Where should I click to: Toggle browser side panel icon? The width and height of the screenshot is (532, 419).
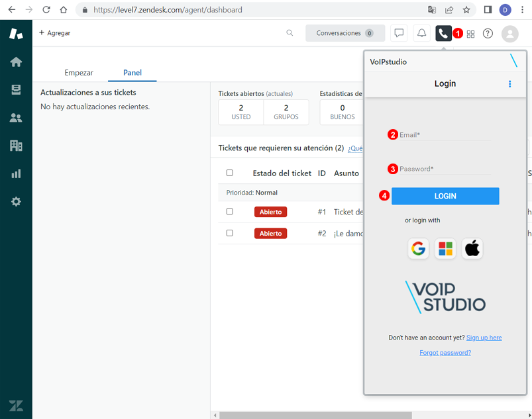pyautogui.click(x=488, y=10)
